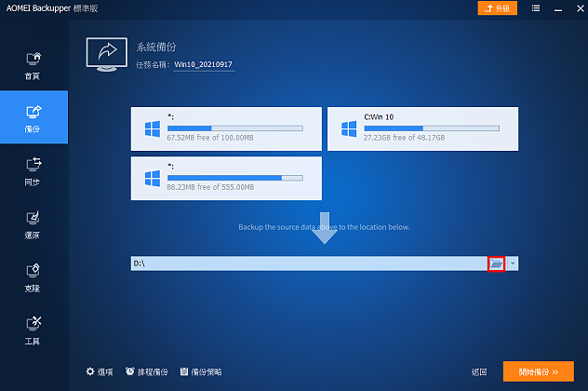Image resolution: width=588 pixels, height=391 pixels.
Task: Click the Windows logo on 100.00MB card
Action: coord(153,128)
